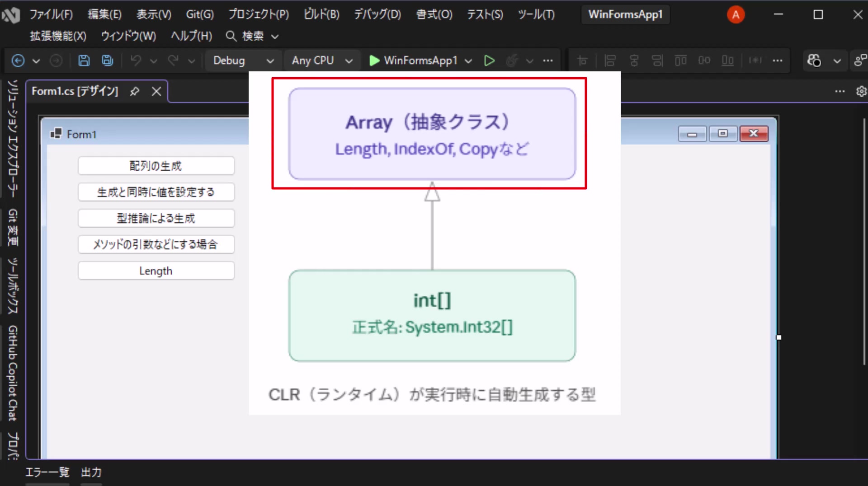Pin the Form1.cs design tab
868x486 pixels.
pos(135,91)
